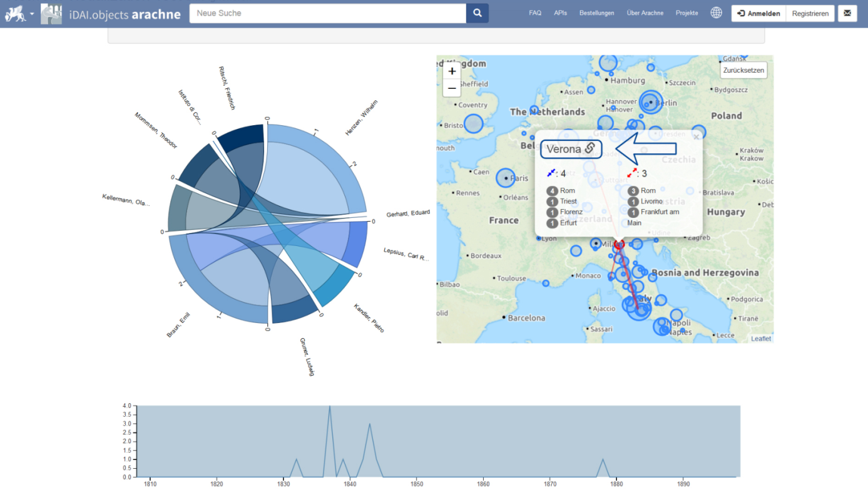Zoom out on the map
868x492 pixels.
pos(452,88)
